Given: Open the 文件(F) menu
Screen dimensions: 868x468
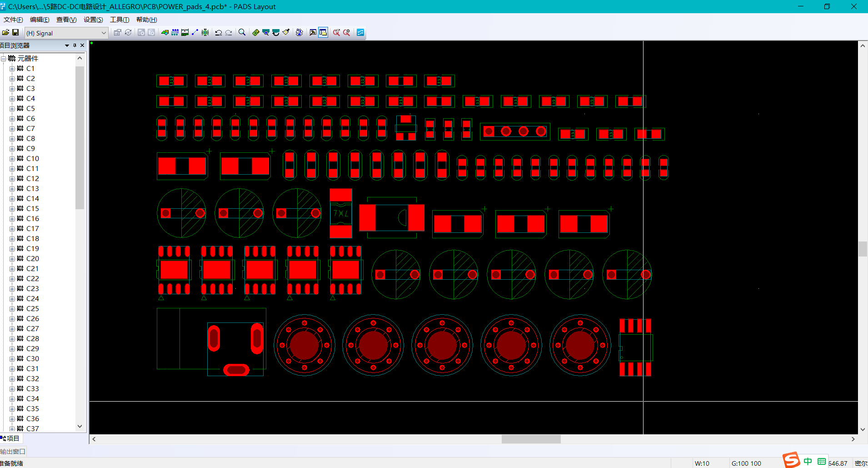Looking at the screenshot, I should pos(12,20).
